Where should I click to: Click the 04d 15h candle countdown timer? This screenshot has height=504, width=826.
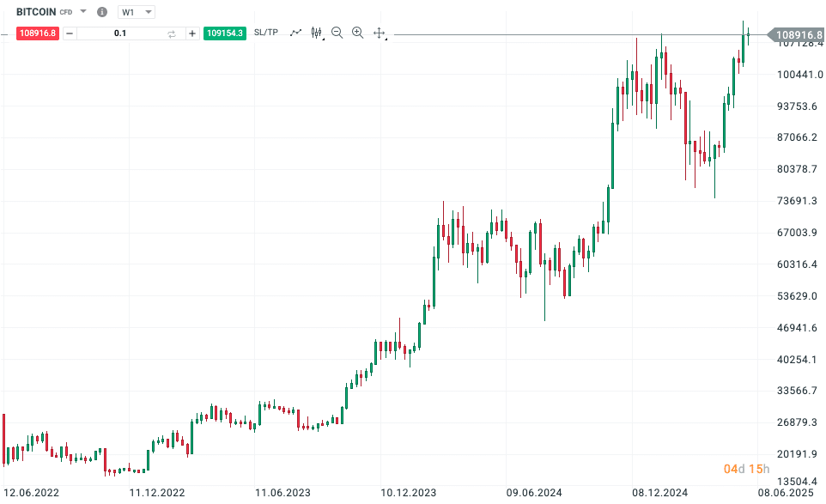click(x=746, y=469)
